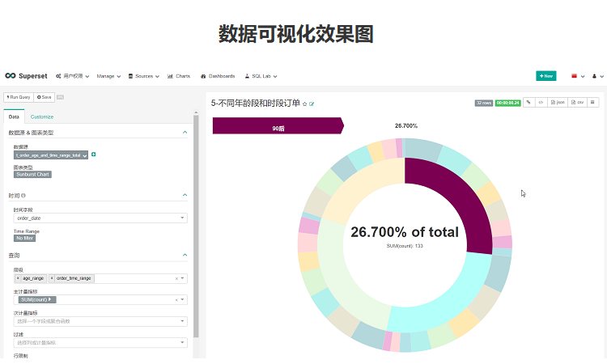
Task: Click the No filter time range label
Action: click(x=25, y=239)
